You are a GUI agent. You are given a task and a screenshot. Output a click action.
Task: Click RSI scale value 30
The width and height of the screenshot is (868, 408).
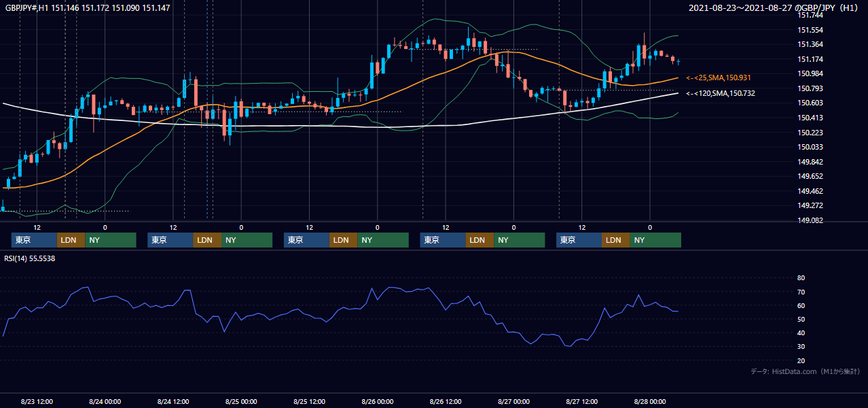(x=801, y=346)
